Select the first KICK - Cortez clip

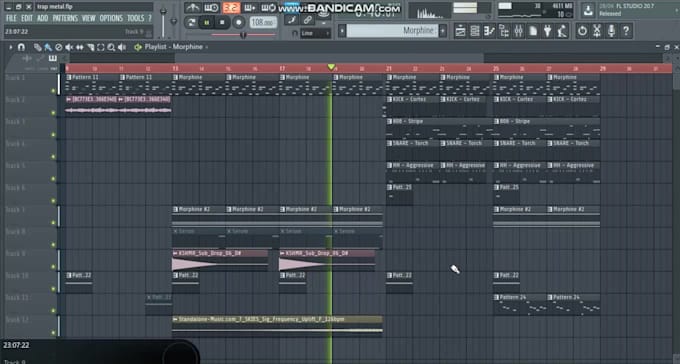(412, 107)
